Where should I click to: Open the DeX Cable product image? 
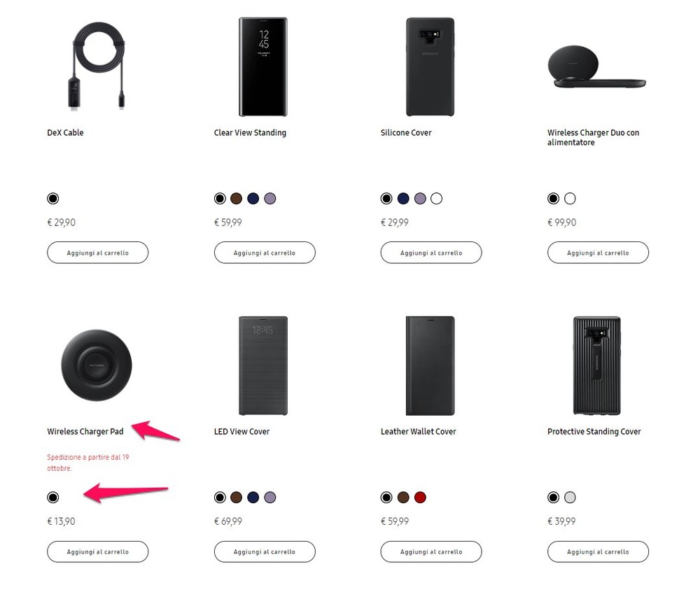[x=98, y=66]
